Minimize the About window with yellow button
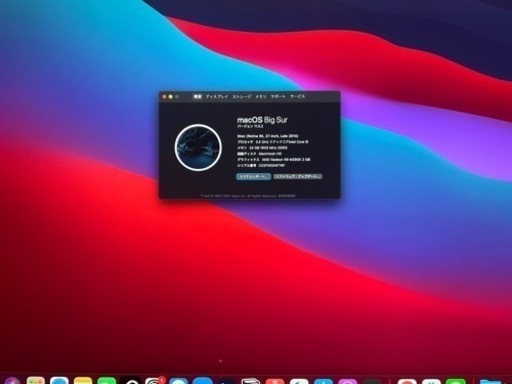Image resolution: width=512 pixels, height=384 pixels. tap(170, 97)
